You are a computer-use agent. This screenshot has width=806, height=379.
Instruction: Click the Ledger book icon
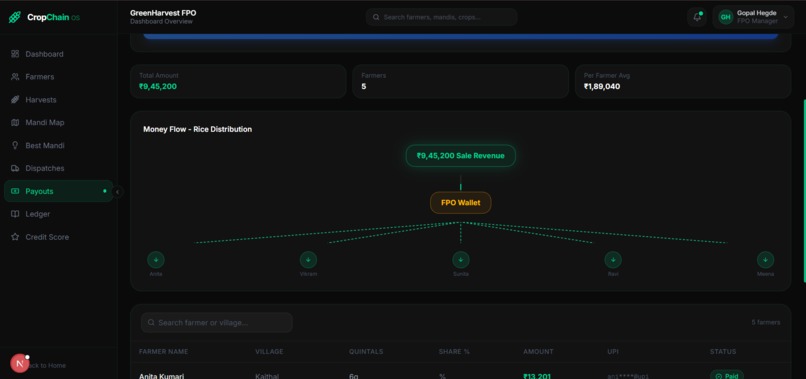click(15, 214)
